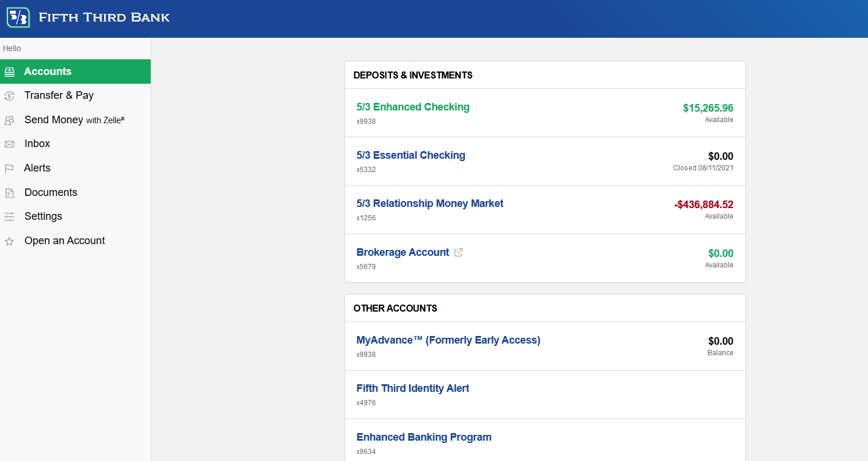Click the Alerts flag icon

pyautogui.click(x=9, y=169)
